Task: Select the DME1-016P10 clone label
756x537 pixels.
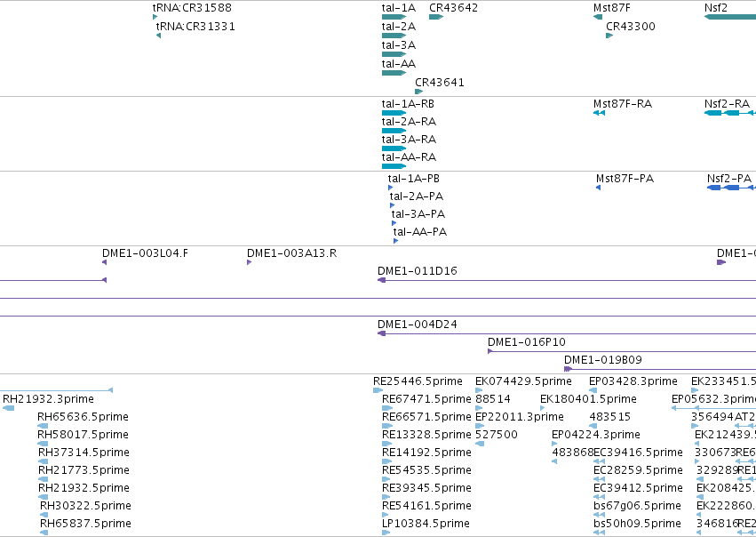Action: pyautogui.click(x=527, y=342)
